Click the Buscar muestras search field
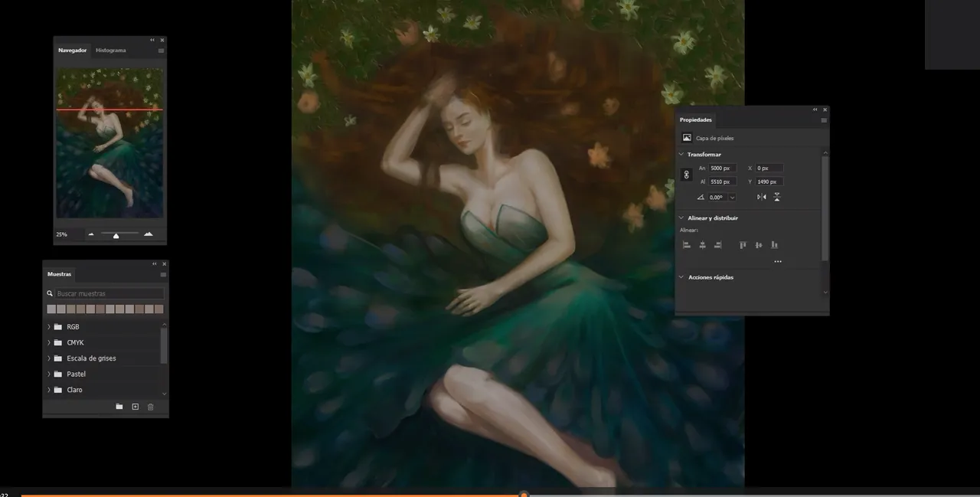The image size is (980, 497). point(109,293)
